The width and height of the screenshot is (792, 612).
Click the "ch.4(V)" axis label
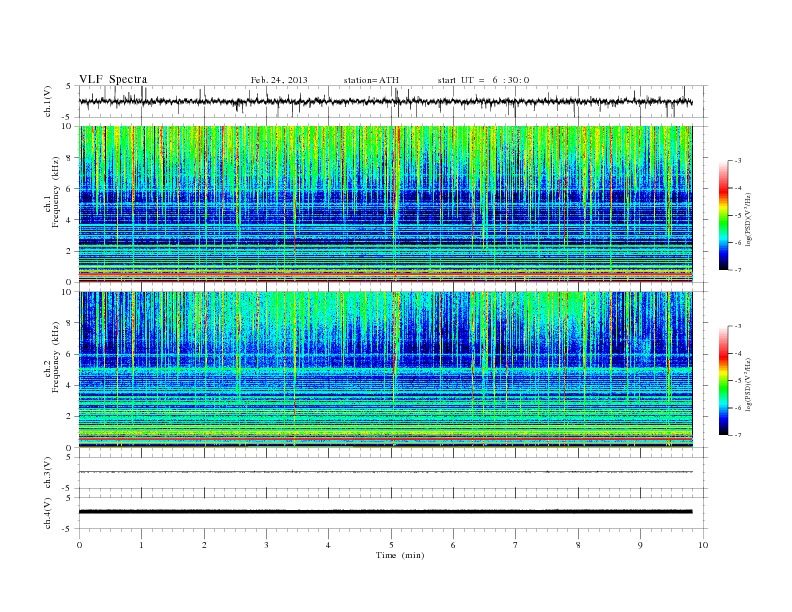47,513
